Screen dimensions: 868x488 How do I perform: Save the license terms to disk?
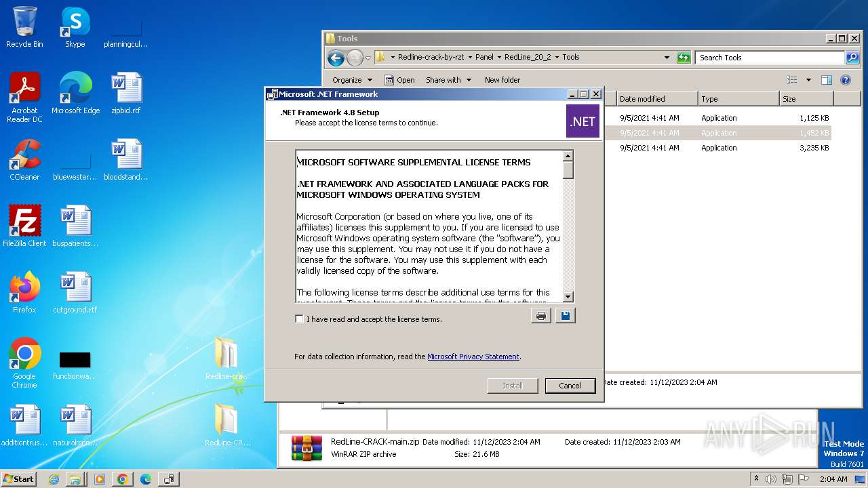coord(566,316)
